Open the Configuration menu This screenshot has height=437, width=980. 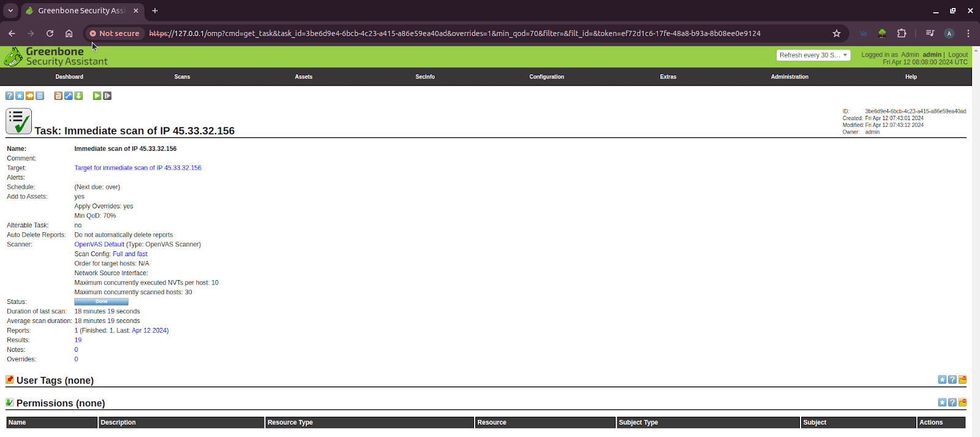click(x=547, y=77)
